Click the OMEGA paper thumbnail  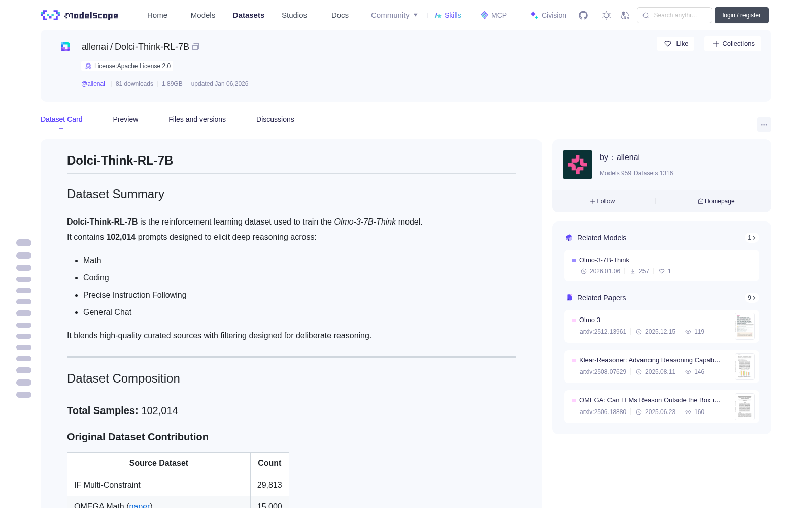[x=745, y=406]
